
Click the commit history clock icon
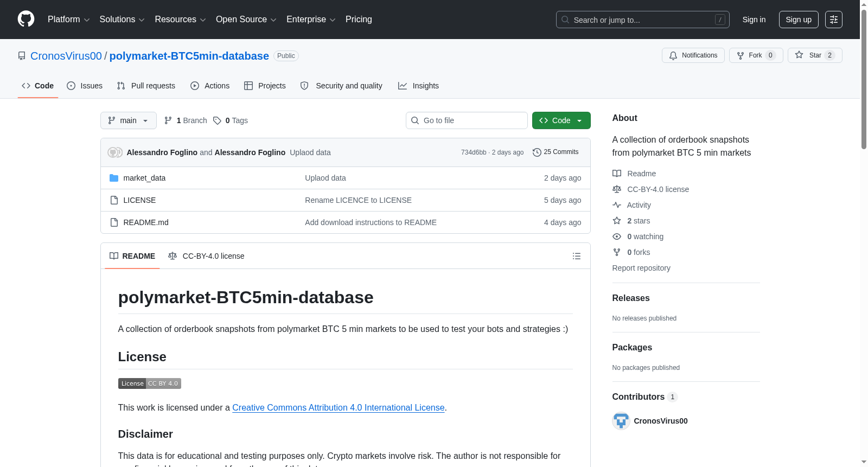point(537,152)
